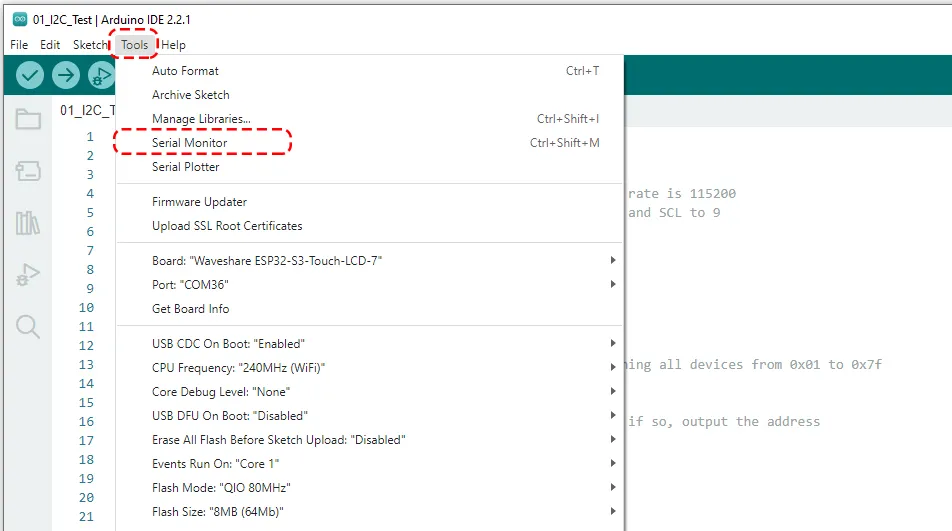This screenshot has width=952, height=531.
Task: Expand the CPU Frequency submenu
Action: pos(612,368)
